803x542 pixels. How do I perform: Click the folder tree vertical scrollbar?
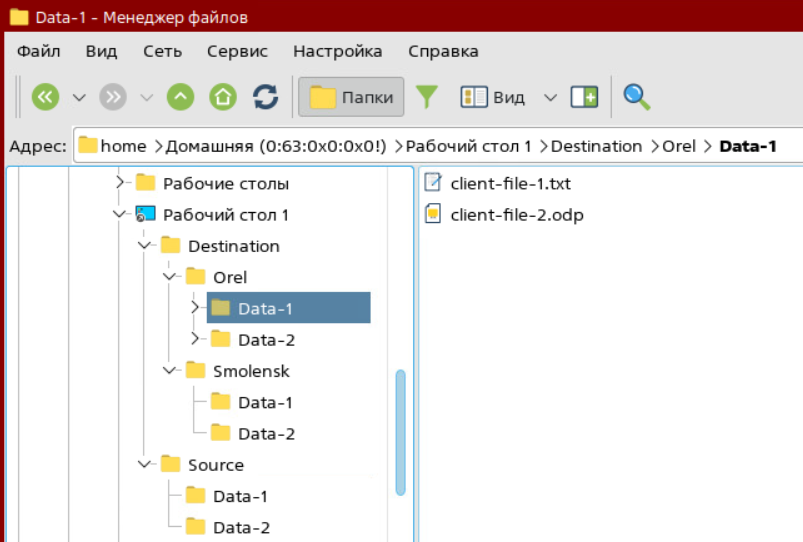(x=400, y=433)
